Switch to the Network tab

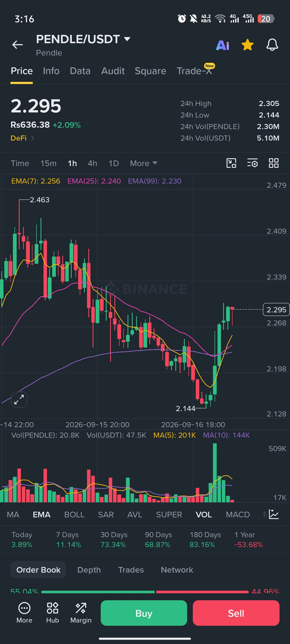pos(177,570)
